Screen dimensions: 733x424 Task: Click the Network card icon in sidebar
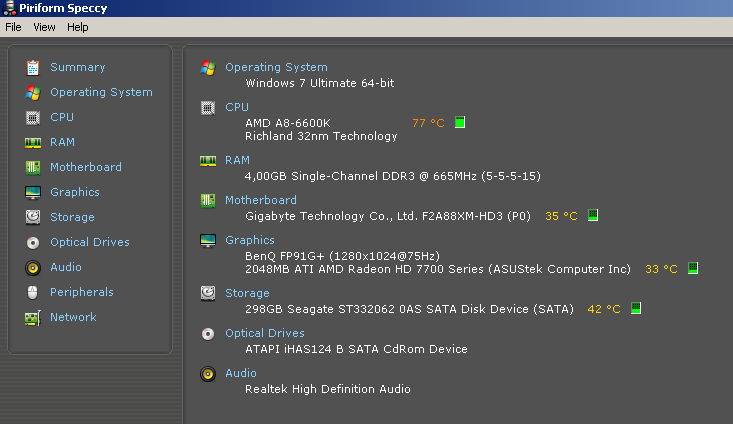33,318
